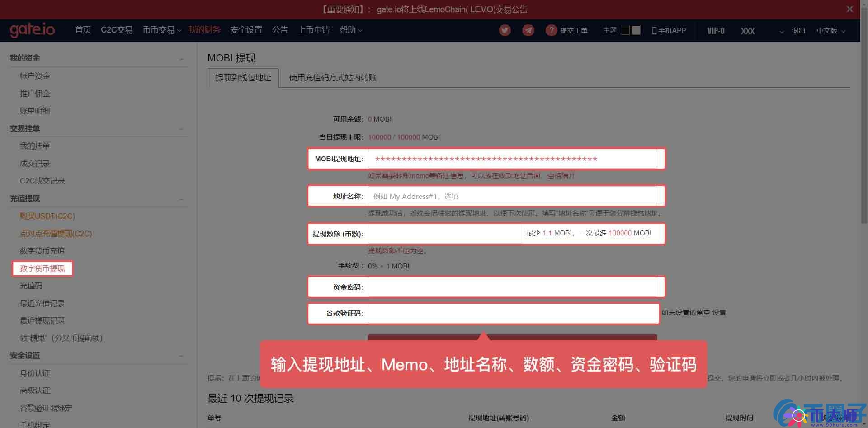Screen dimensions: 868x428
Task: Open 成交记录 in the sidebar
Action: pos(35,164)
